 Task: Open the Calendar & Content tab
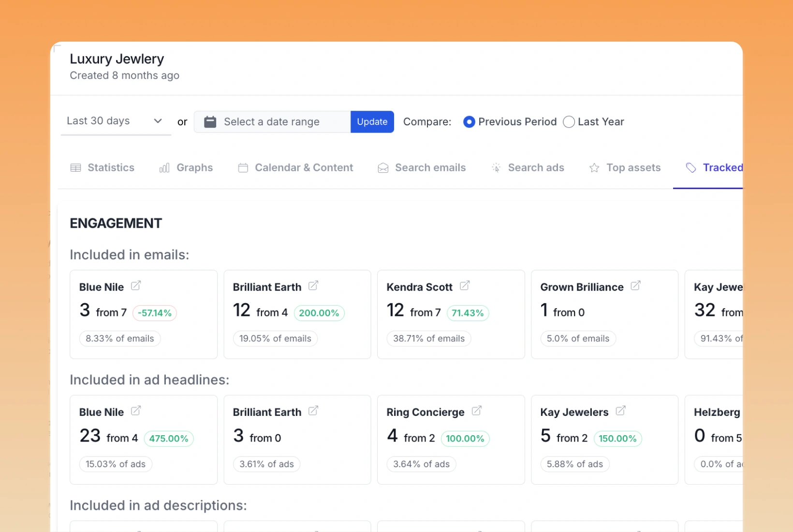pyautogui.click(x=295, y=168)
